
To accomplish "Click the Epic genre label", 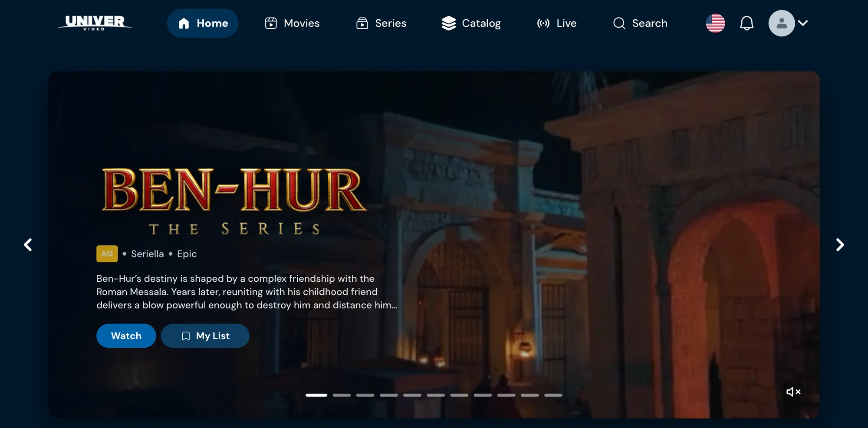I will coord(187,254).
